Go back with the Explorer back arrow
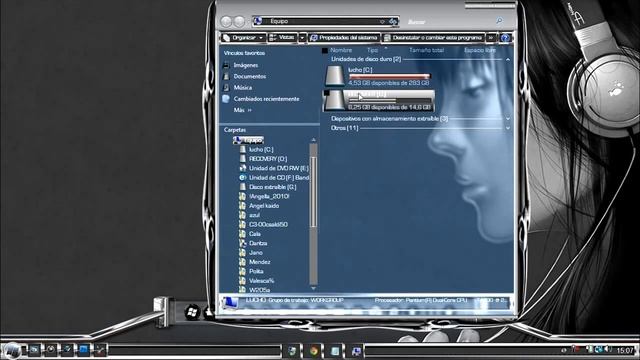This screenshot has height=360, width=640. 226,21
